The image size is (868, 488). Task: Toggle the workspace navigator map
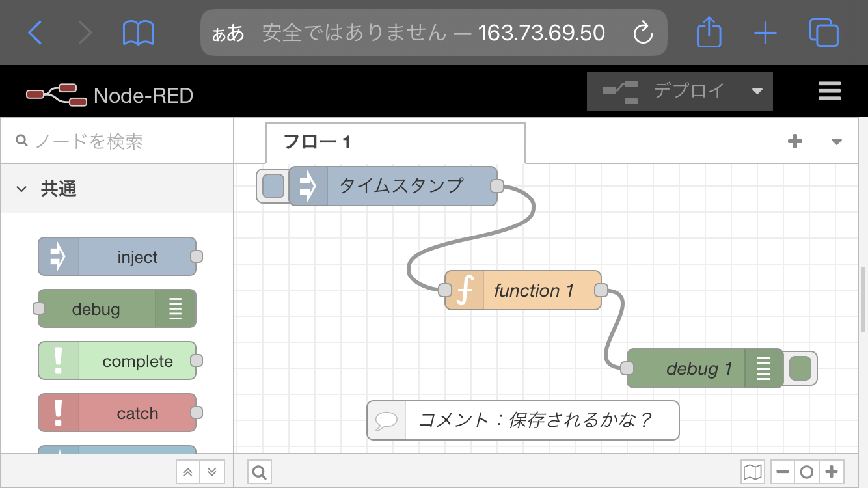coord(753,472)
